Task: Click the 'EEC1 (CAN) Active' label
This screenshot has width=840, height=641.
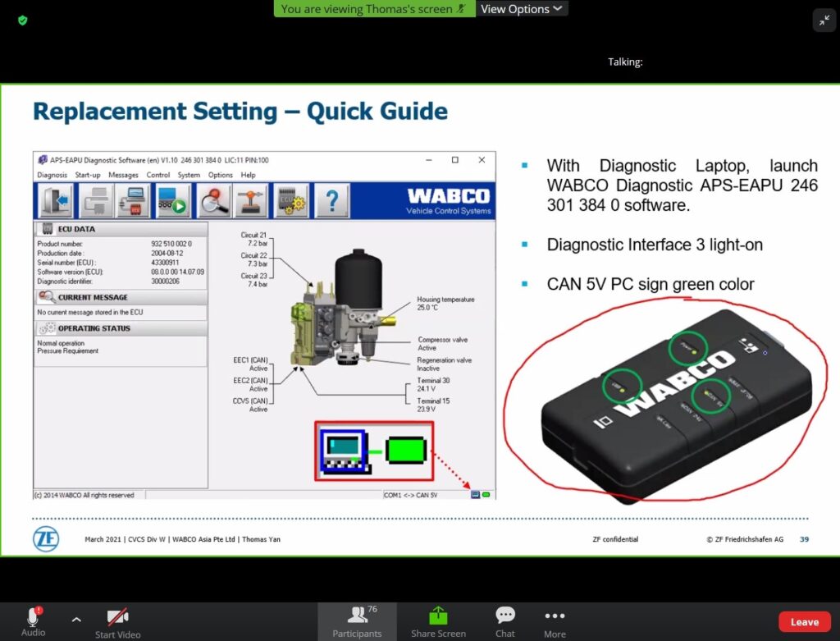Action: click(250, 364)
